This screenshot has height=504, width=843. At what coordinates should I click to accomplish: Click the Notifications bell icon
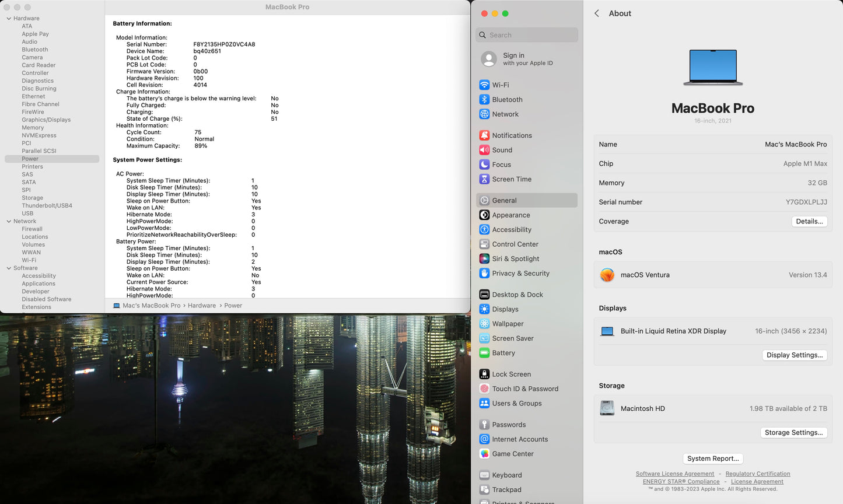[x=484, y=135]
